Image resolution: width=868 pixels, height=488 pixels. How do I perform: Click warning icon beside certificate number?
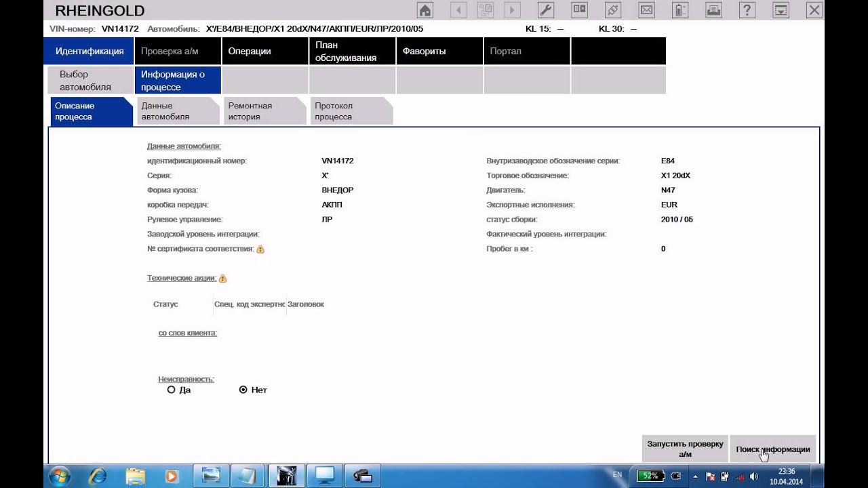[x=260, y=249]
